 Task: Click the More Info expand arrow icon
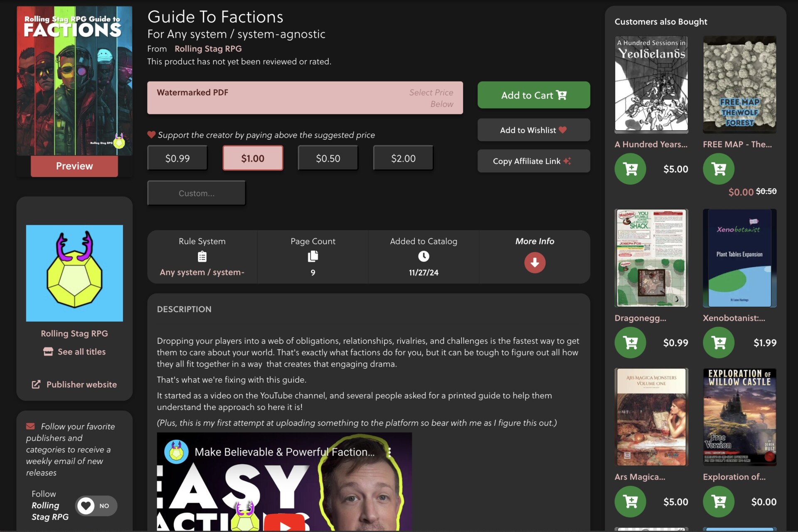(x=534, y=262)
